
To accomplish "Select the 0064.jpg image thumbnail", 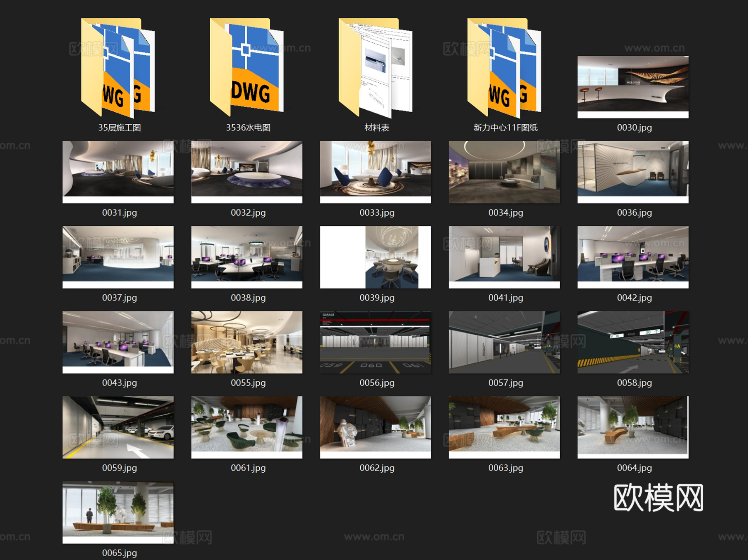I will coord(633,427).
